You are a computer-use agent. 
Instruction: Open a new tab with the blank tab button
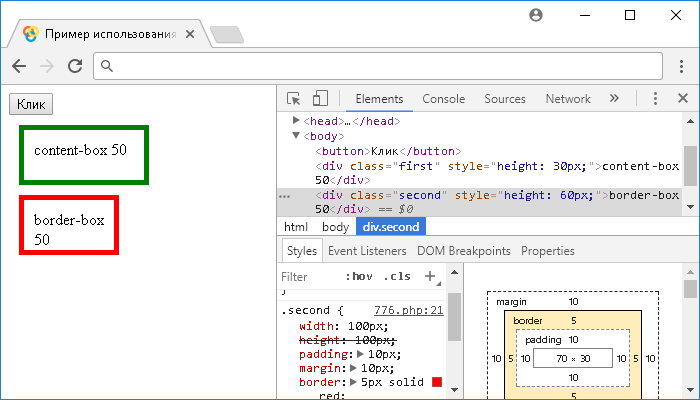227,35
